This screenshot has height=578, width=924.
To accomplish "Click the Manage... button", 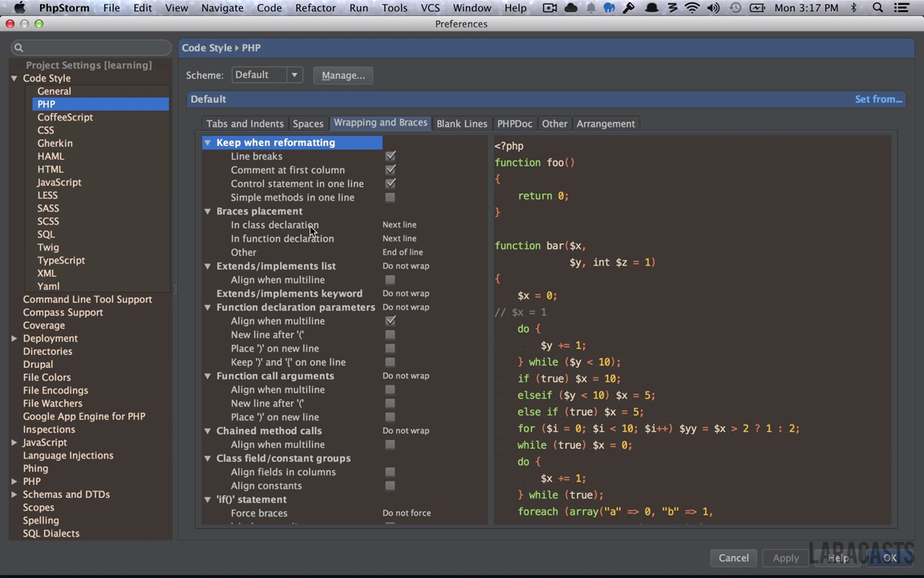I will click(x=343, y=75).
